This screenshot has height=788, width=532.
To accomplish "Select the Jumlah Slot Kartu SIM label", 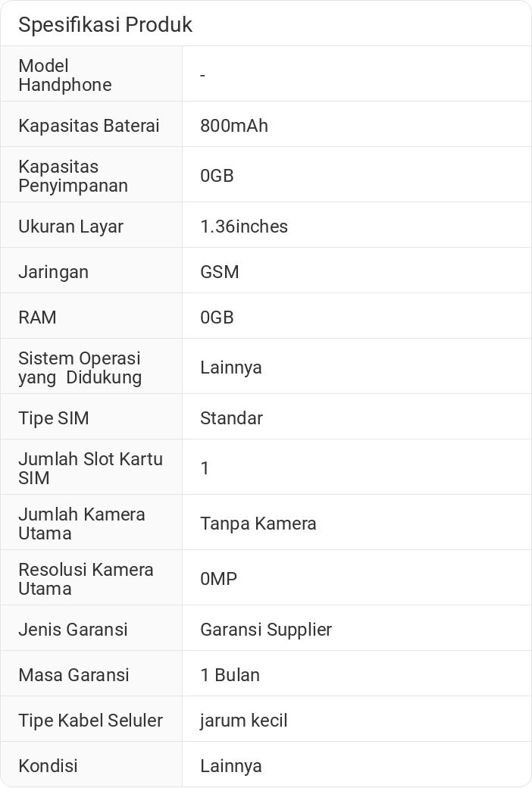I will click(x=90, y=468).
